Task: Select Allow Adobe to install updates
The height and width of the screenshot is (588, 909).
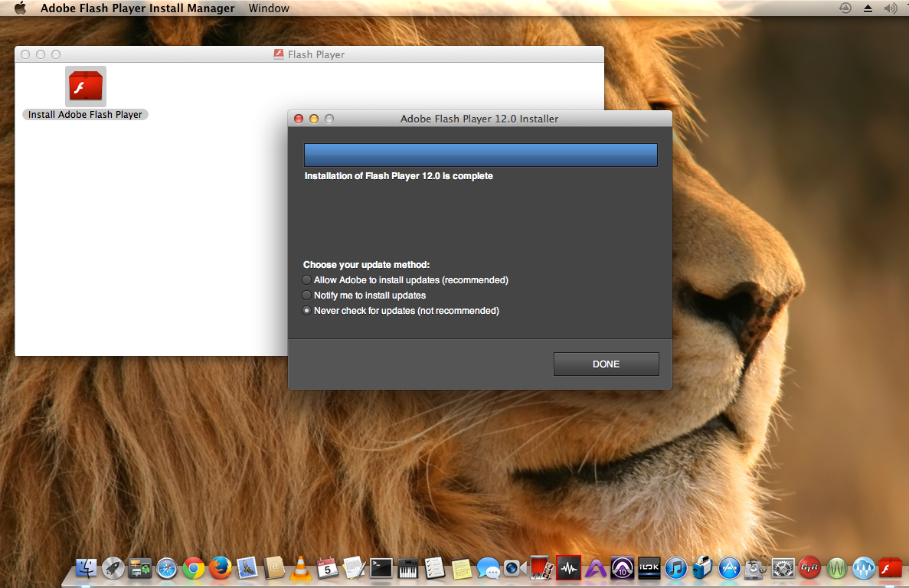Action: (307, 280)
